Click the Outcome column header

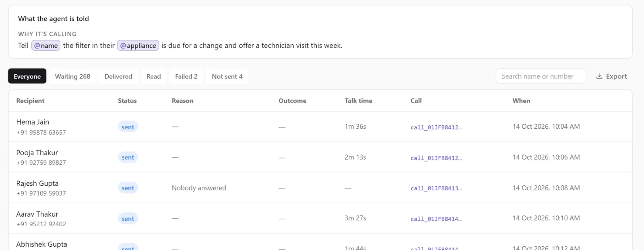point(293,100)
